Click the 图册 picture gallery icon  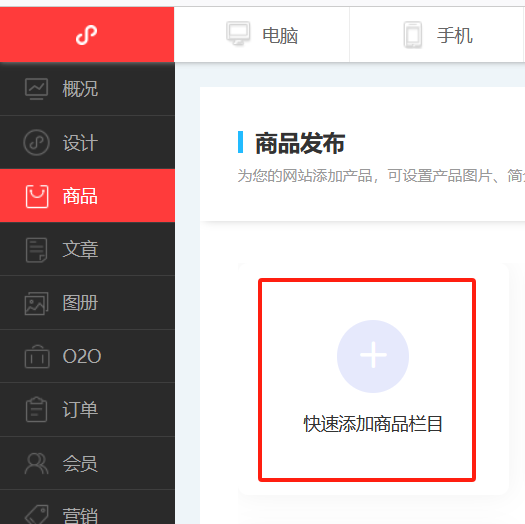(36, 303)
